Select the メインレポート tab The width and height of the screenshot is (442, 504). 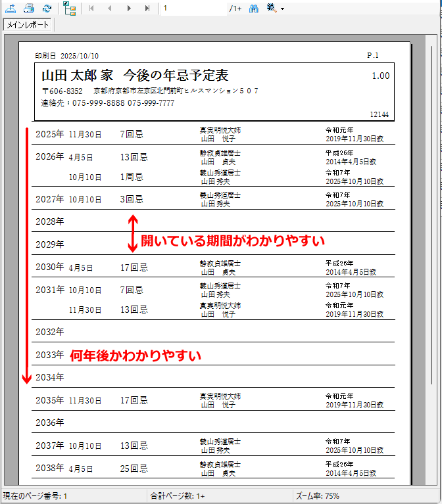tap(29, 25)
